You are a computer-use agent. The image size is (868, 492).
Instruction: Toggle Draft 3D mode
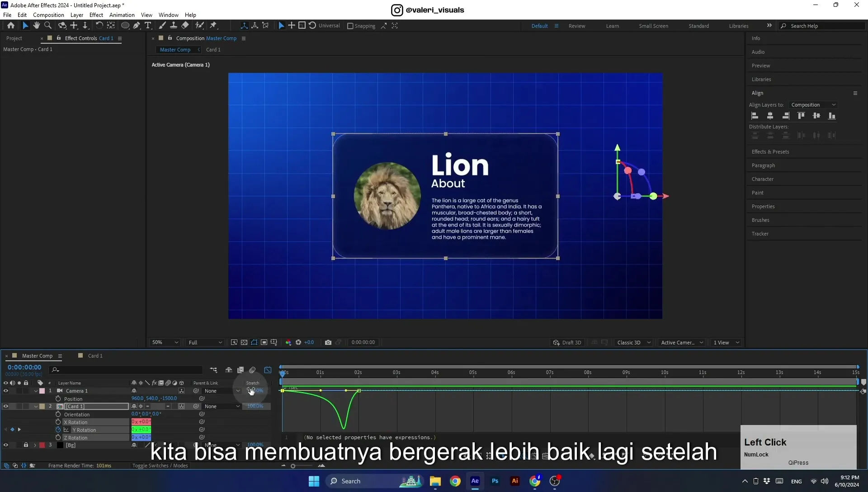567,342
